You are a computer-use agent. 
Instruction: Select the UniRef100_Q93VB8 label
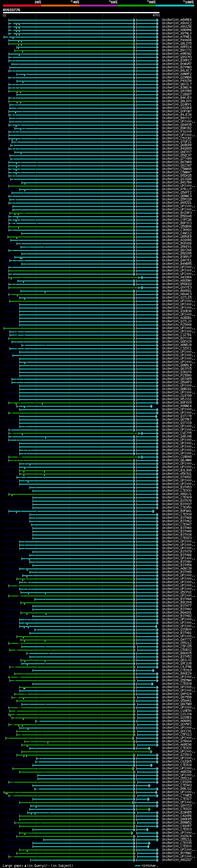pos(177,91)
